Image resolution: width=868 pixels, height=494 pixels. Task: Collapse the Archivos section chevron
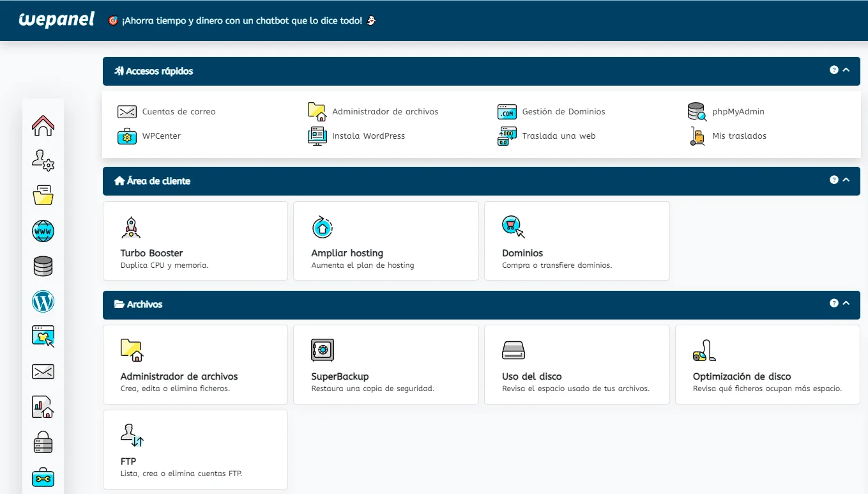(846, 304)
